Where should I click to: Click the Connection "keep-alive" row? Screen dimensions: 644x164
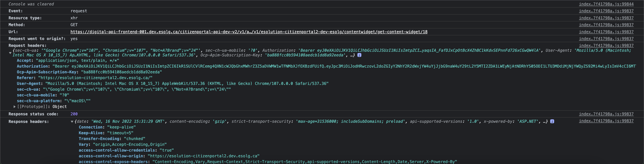point(107,127)
